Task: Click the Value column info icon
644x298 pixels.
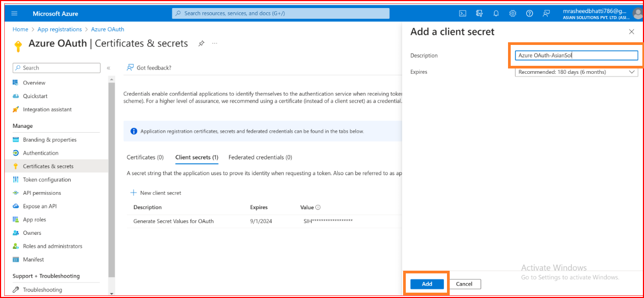Action: (318, 208)
